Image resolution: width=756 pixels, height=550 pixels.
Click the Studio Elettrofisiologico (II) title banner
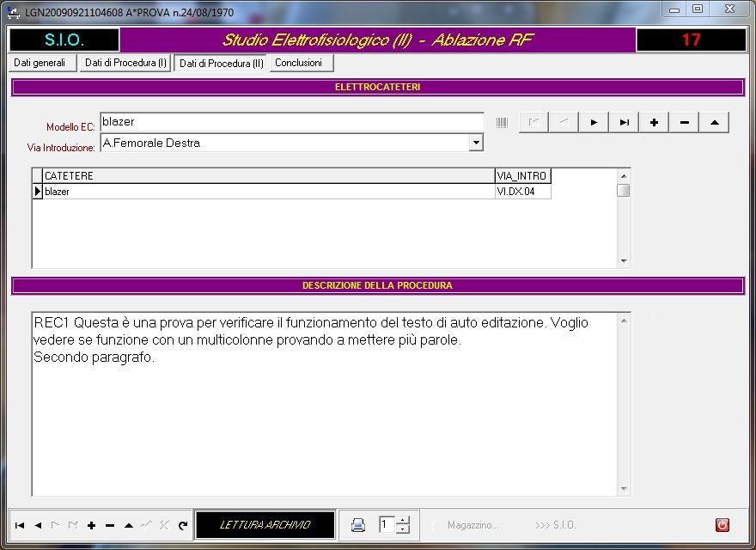pyautogui.click(x=377, y=40)
